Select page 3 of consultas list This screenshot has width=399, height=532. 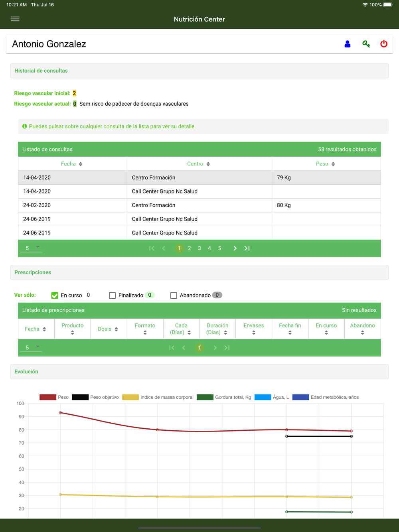[x=199, y=248]
